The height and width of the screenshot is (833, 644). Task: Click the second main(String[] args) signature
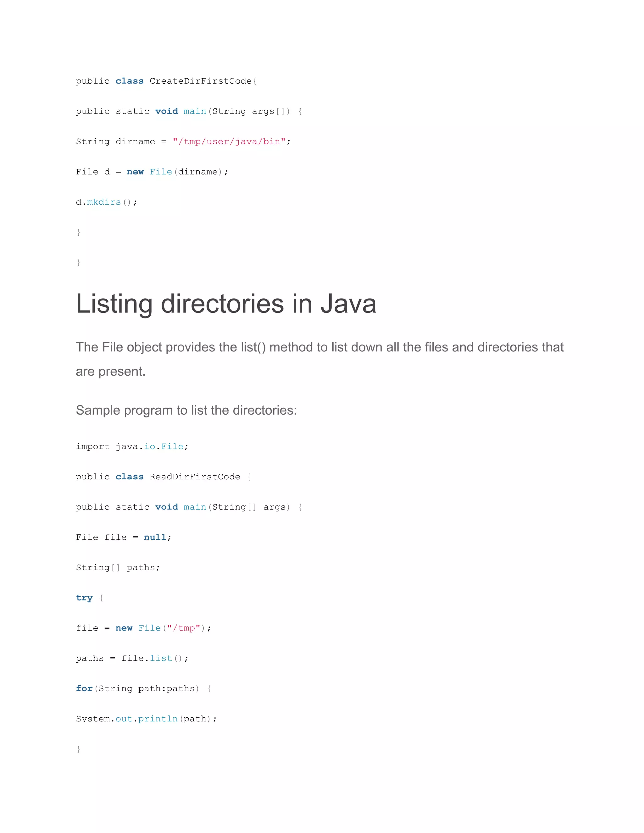[x=236, y=507]
